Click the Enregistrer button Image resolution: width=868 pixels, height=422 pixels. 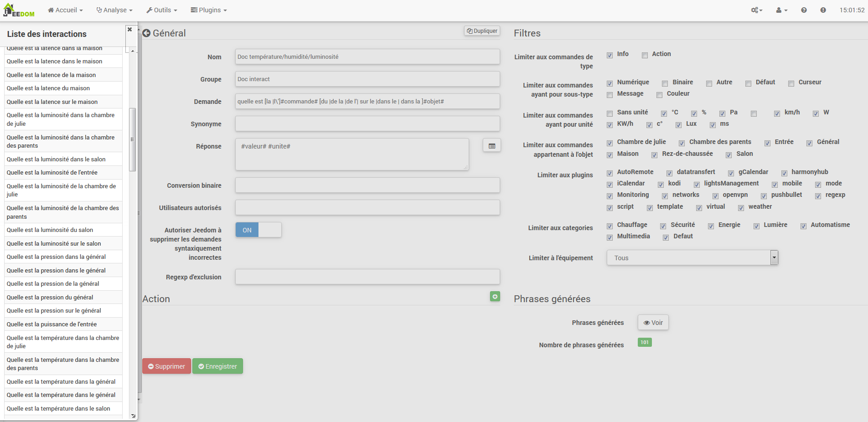pos(217,366)
